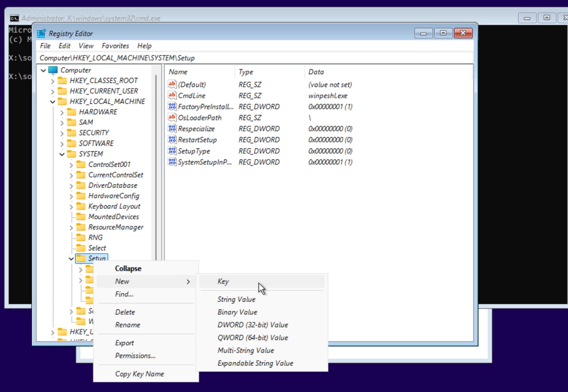The height and width of the screenshot is (392, 568).
Task: Click the SetupType DWORD value icon
Action: coord(172,151)
